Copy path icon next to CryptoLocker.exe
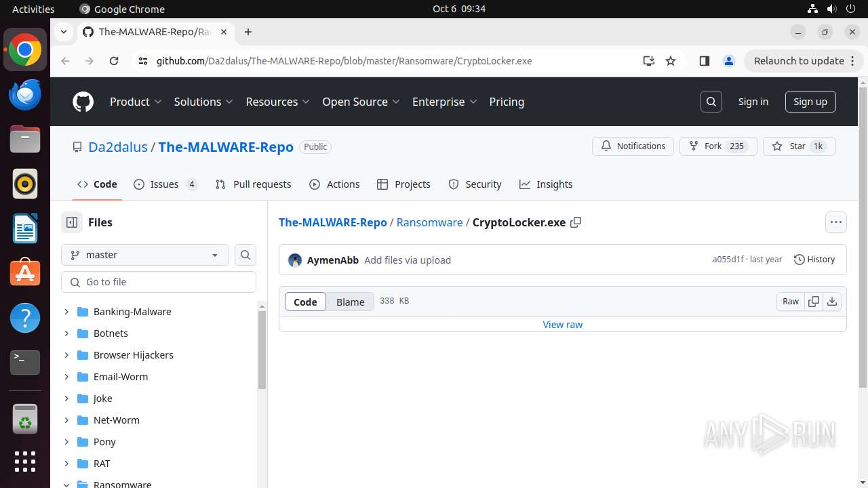Image resolution: width=868 pixels, height=488 pixels. tap(576, 222)
